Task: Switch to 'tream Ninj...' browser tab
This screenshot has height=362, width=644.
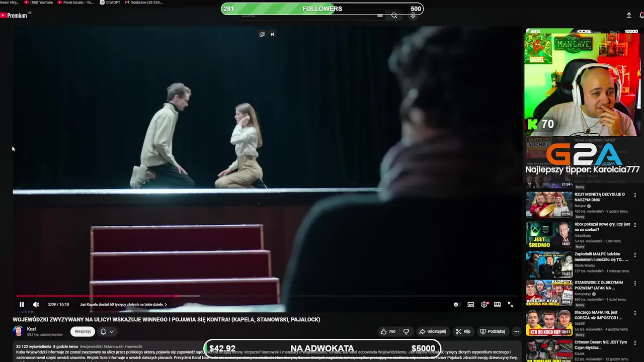Action: (x=10, y=3)
